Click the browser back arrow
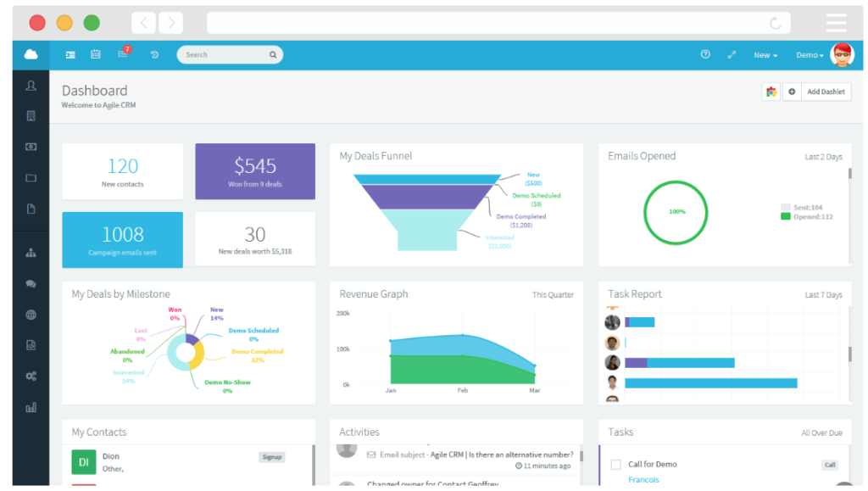Image resolution: width=868 pixels, height=491 pixels. [143, 23]
